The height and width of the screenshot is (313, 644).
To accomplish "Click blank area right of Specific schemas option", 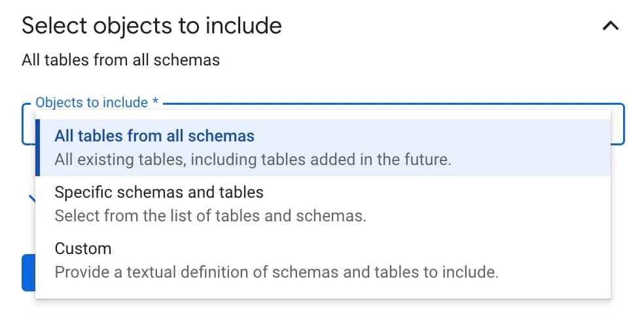I will pyautogui.click(x=458, y=193).
